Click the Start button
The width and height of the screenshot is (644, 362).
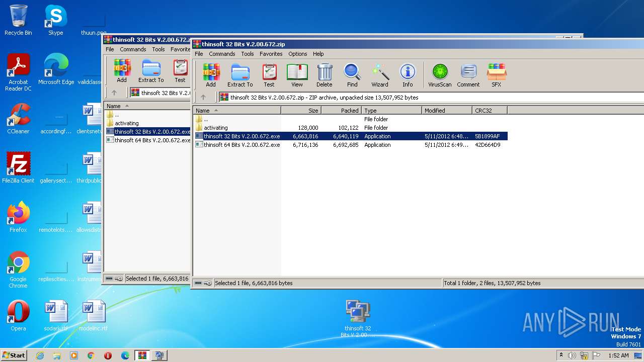(x=14, y=355)
